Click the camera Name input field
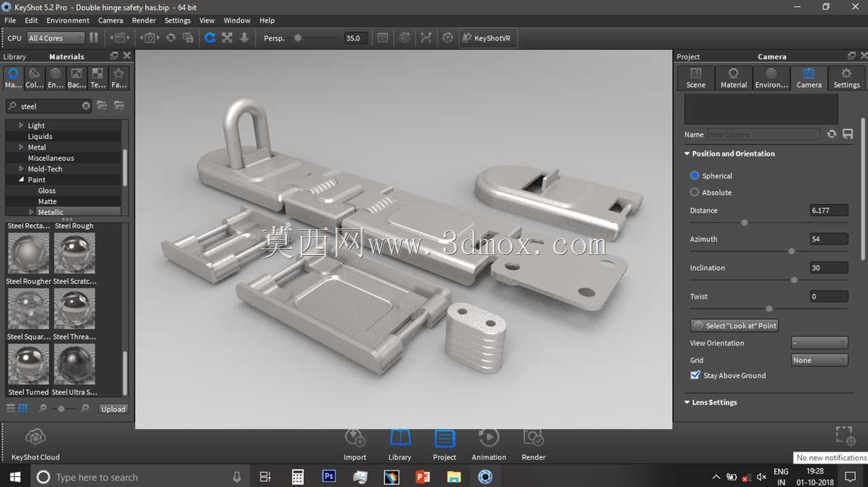This screenshot has width=868, height=487. tap(764, 135)
